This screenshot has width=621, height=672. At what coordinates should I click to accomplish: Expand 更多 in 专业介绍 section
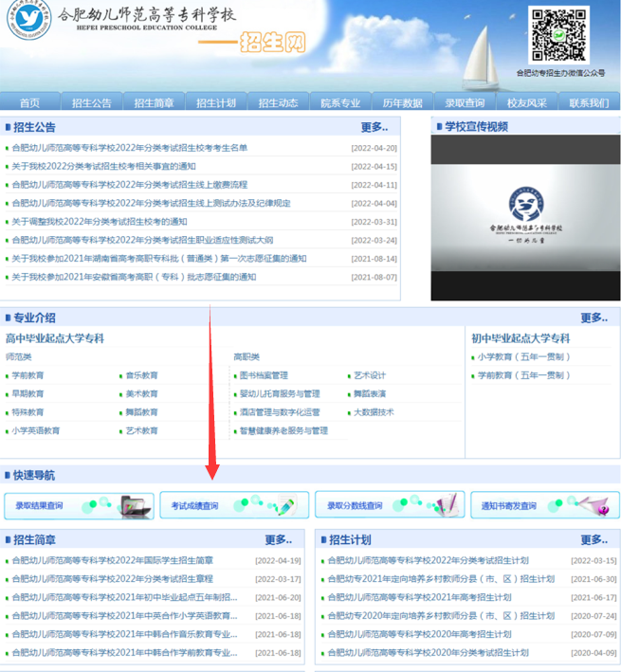click(594, 318)
